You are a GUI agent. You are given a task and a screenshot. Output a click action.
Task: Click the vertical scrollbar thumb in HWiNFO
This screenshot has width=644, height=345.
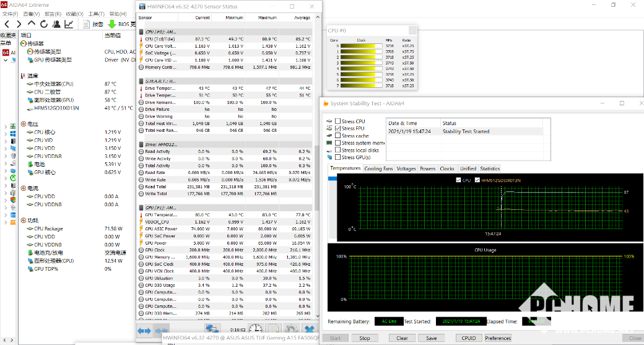(x=316, y=178)
